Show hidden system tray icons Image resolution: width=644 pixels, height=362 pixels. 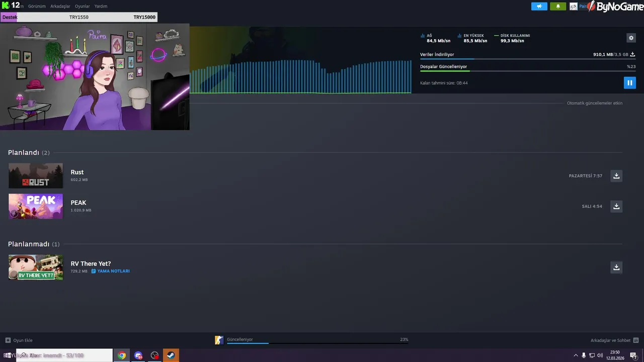(576, 355)
